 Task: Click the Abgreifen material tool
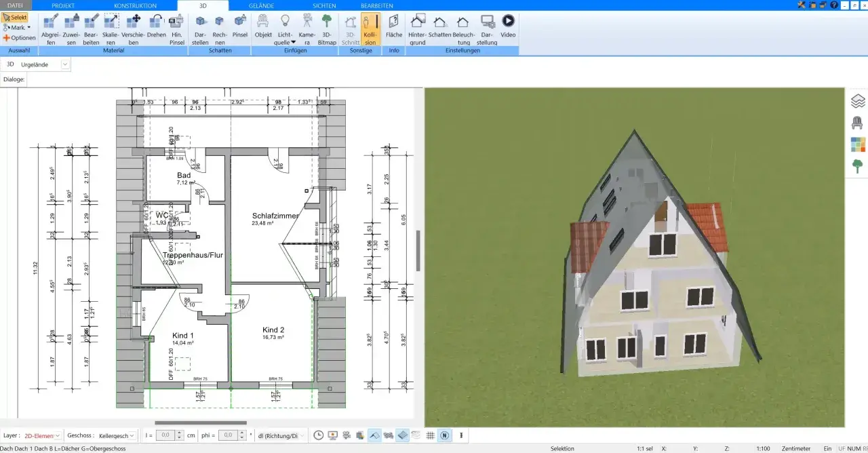(x=52, y=28)
